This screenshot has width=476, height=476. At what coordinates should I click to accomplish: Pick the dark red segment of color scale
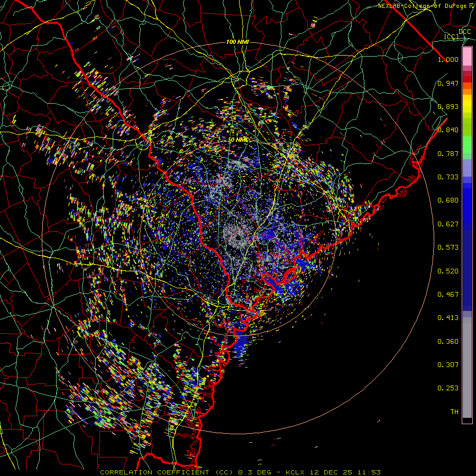(x=467, y=79)
